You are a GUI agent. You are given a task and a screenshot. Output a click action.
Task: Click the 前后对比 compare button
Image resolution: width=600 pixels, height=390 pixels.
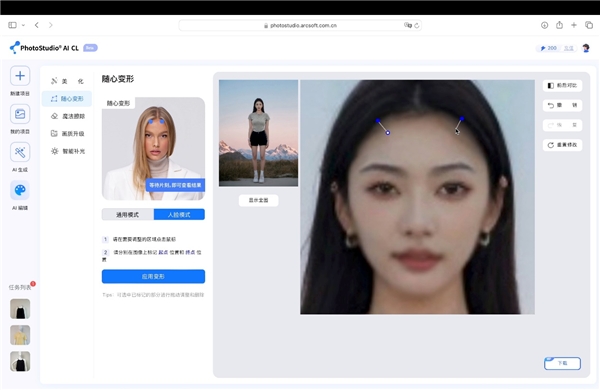562,85
